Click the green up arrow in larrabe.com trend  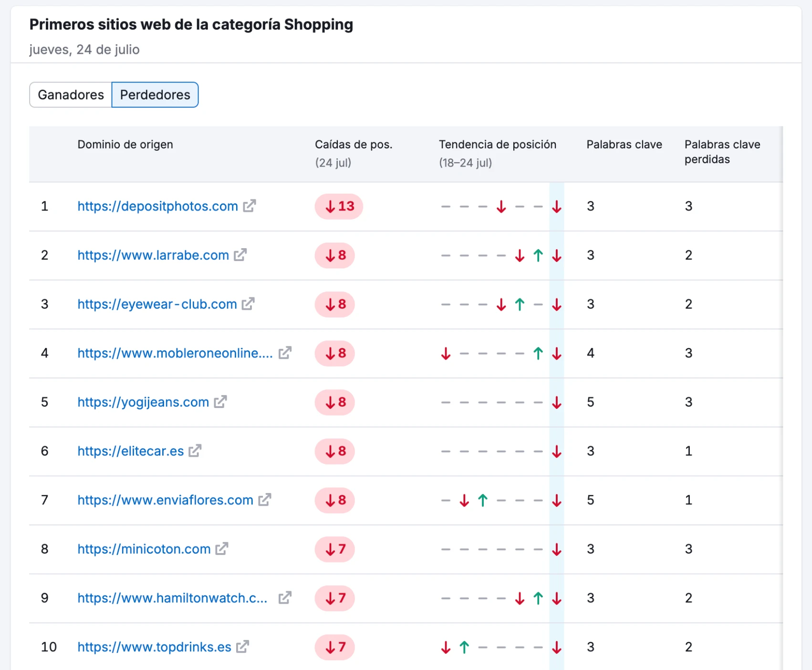point(538,255)
